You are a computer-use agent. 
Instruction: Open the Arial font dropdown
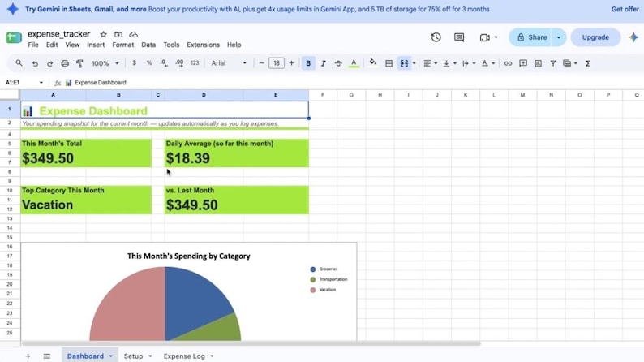tap(229, 63)
